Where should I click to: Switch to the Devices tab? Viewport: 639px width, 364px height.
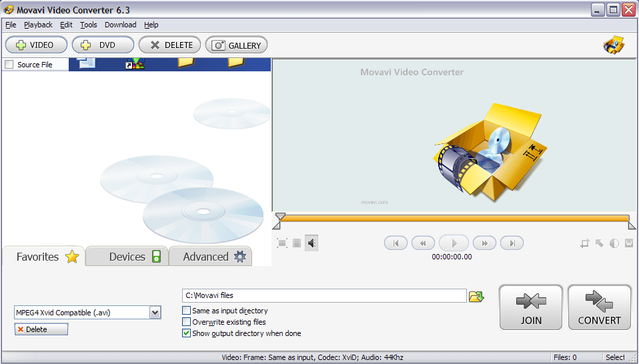[127, 257]
